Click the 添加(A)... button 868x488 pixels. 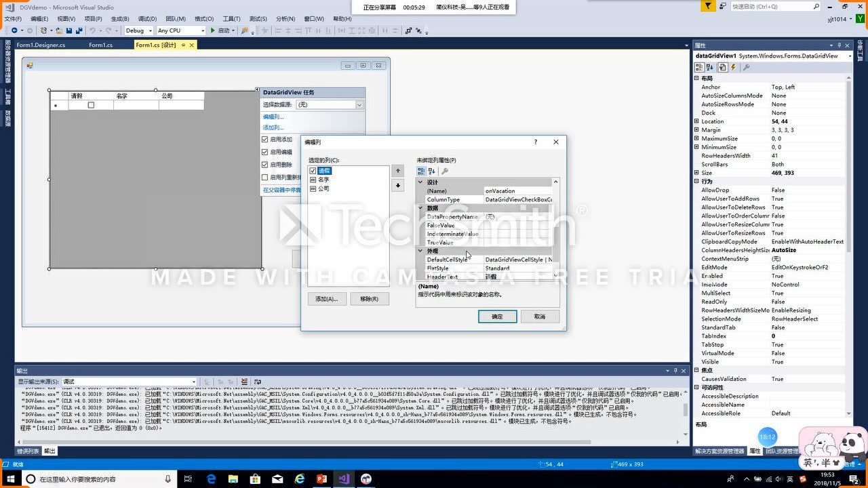[327, 299]
